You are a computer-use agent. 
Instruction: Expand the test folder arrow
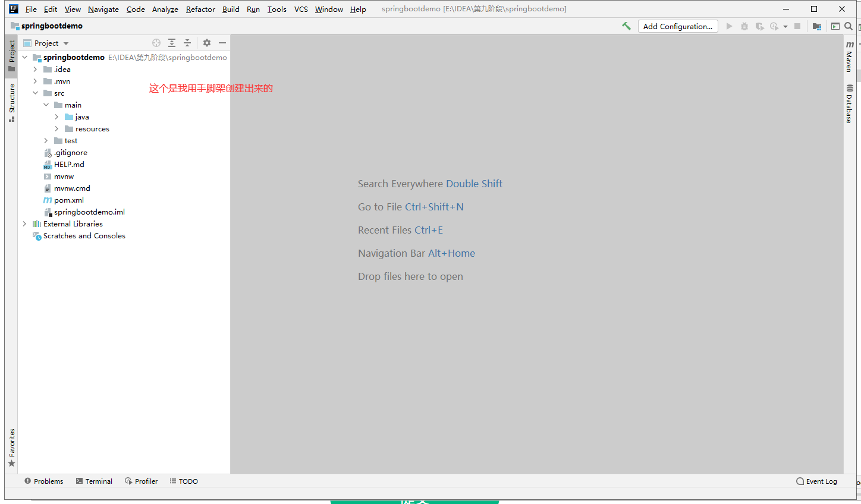point(46,141)
